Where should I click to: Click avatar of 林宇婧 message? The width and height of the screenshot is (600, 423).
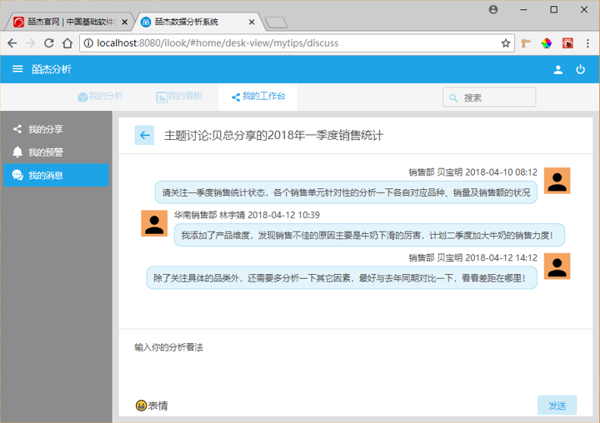tap(154, 224)
